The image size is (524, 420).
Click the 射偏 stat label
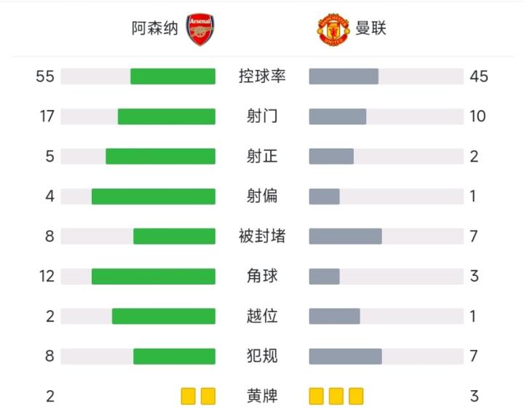pyautogui.click(x=262, y=197)
